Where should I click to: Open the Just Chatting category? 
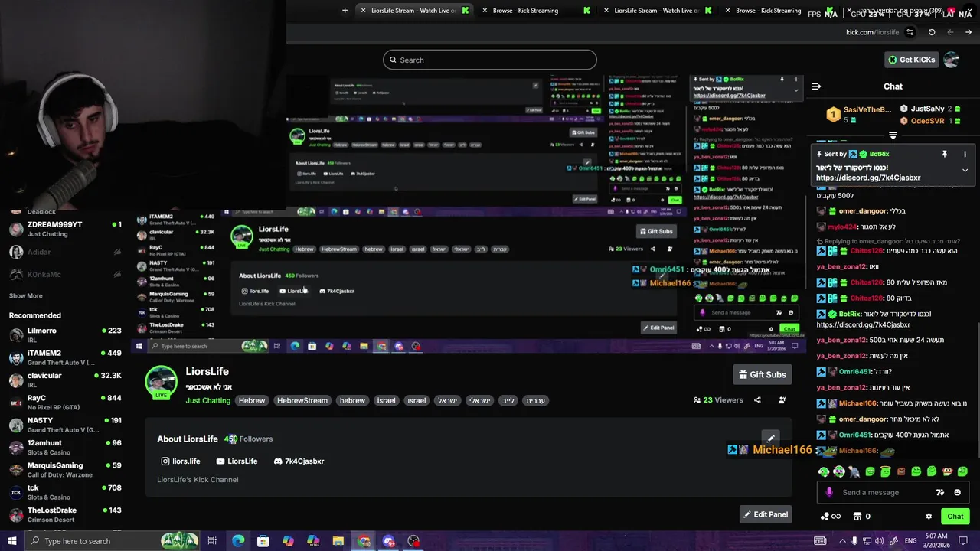(x=207, y=400)
